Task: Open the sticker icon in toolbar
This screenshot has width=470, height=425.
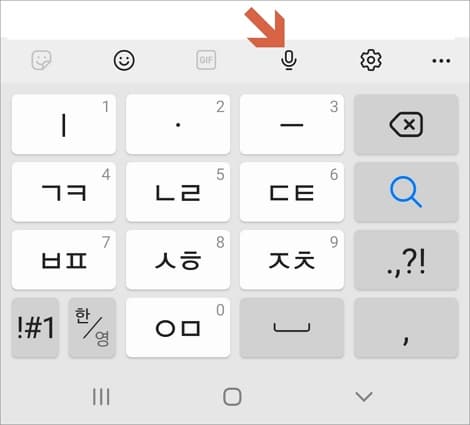Action: pos(42,60)
